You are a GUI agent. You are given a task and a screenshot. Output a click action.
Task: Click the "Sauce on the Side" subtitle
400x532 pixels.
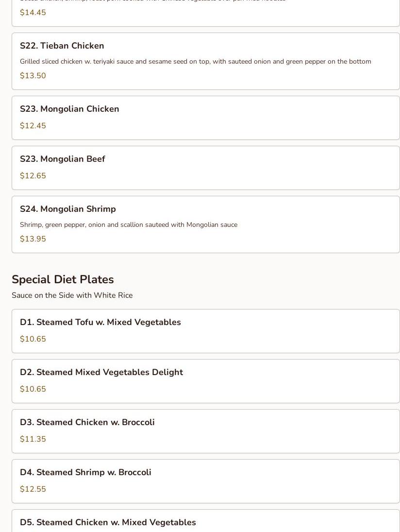pos(72,295)
